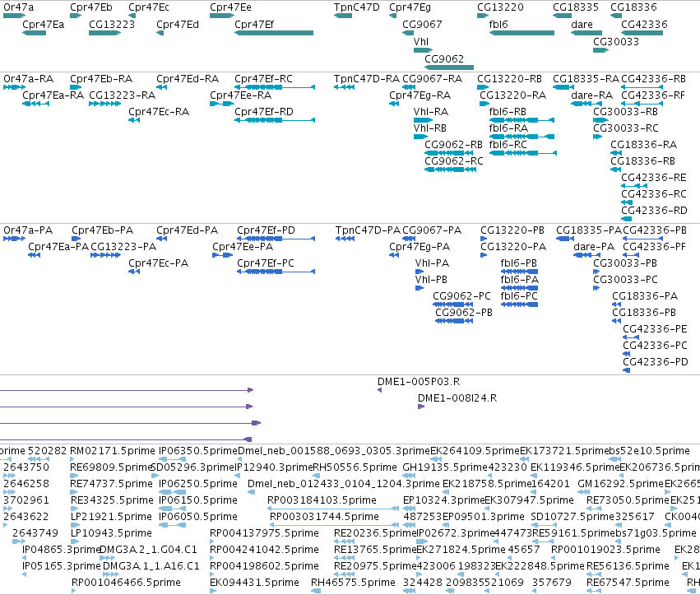This screenshot has height=595, width=700.
Task: Click protein Cpr47Ef-PD
Action: tap(276, 239)
